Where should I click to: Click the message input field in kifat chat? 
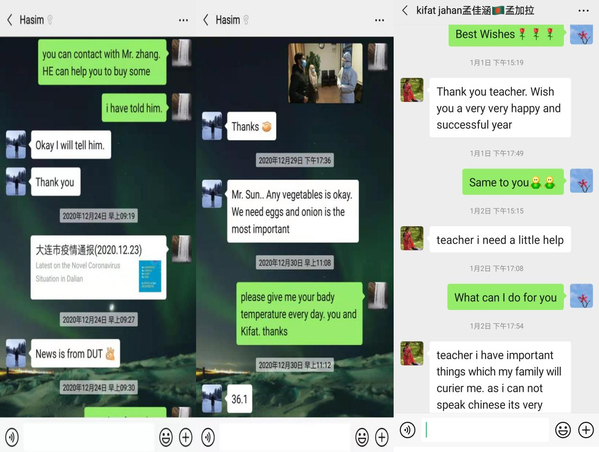(x=485, y=430)
